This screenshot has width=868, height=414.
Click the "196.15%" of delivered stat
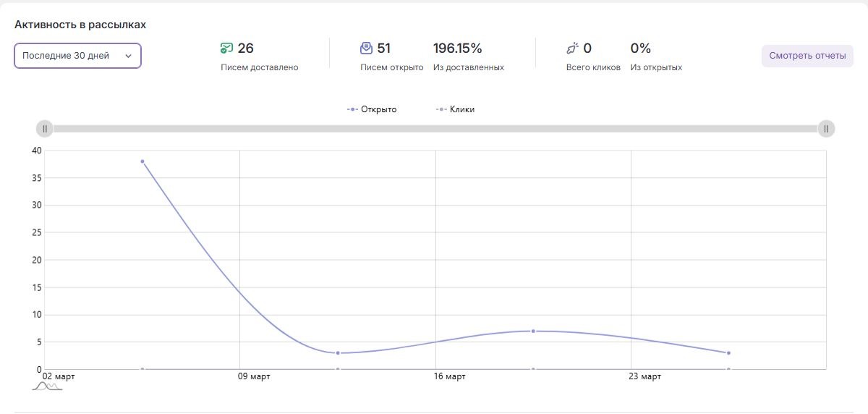[457, 48]
